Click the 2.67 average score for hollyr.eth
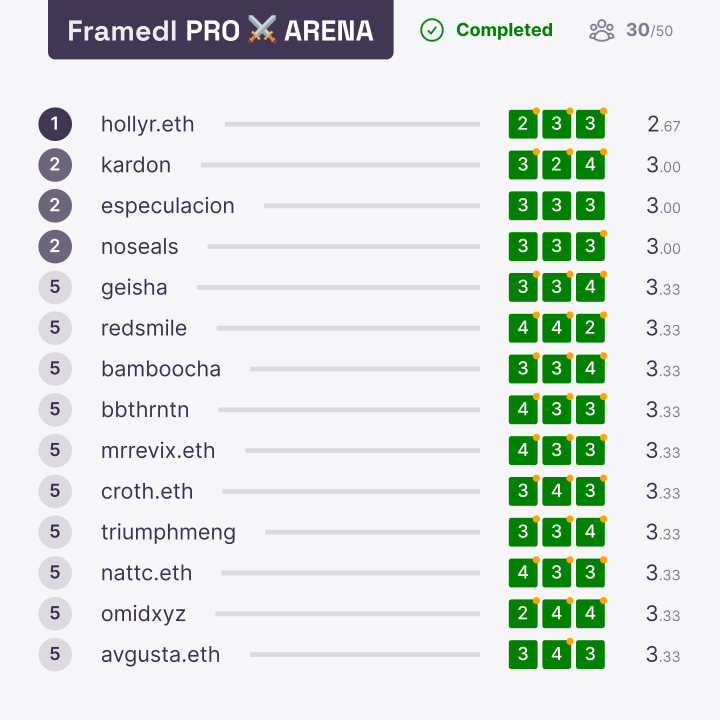Image resolution: width=720 pixels, height=720 pixels. [x=664, y=124]
